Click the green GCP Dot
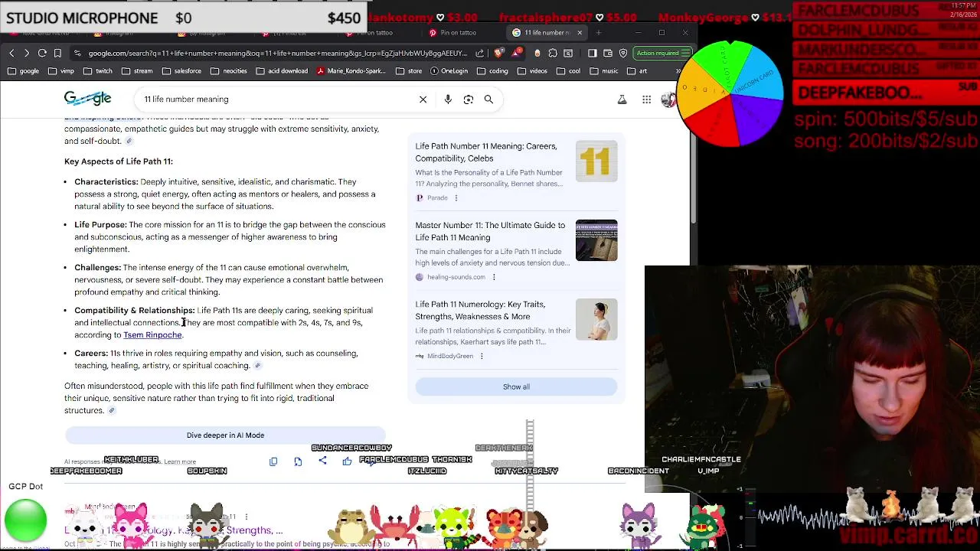Viewport: 980px width, 551px height. (x=25, y=520)
